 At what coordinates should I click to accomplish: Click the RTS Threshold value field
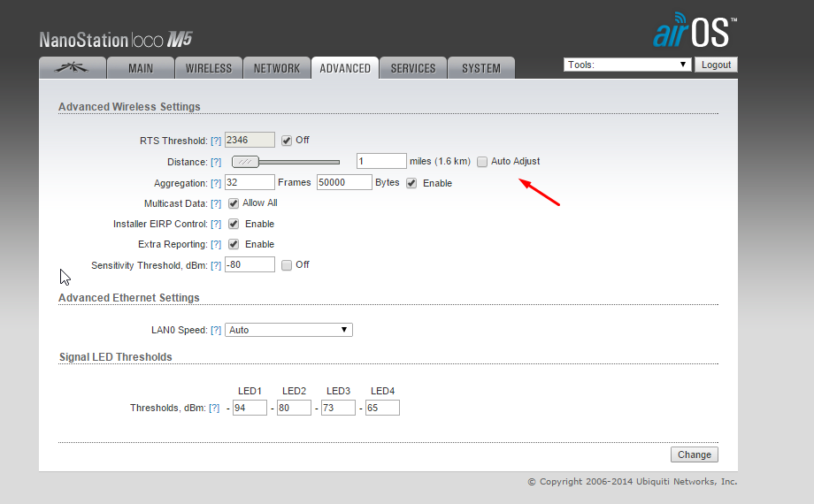point(250,140)
